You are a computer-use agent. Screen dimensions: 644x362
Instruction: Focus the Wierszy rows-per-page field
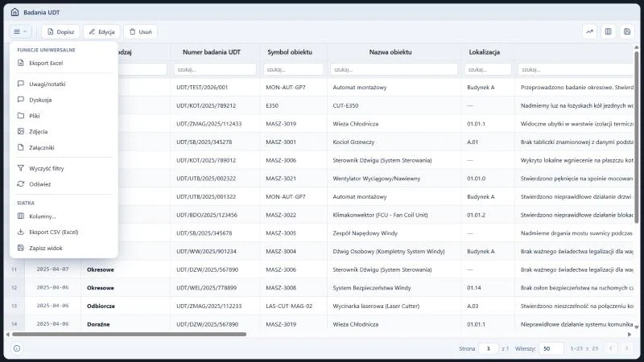pos(551,348)
